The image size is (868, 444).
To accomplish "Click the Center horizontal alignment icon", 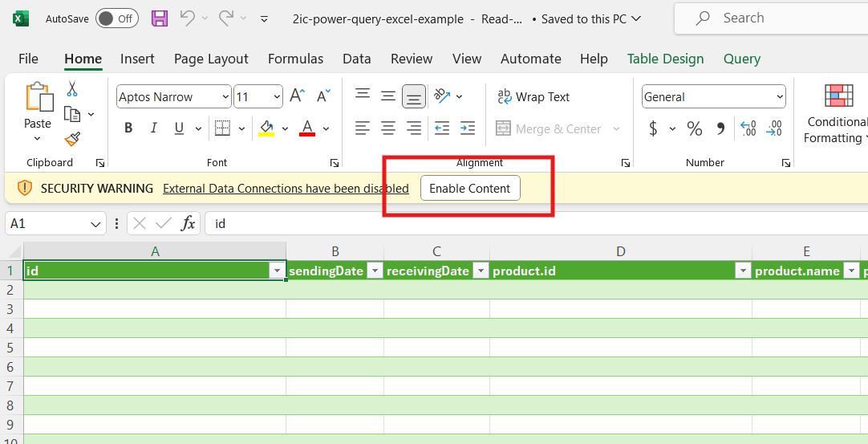I will [x=388, y=128].
